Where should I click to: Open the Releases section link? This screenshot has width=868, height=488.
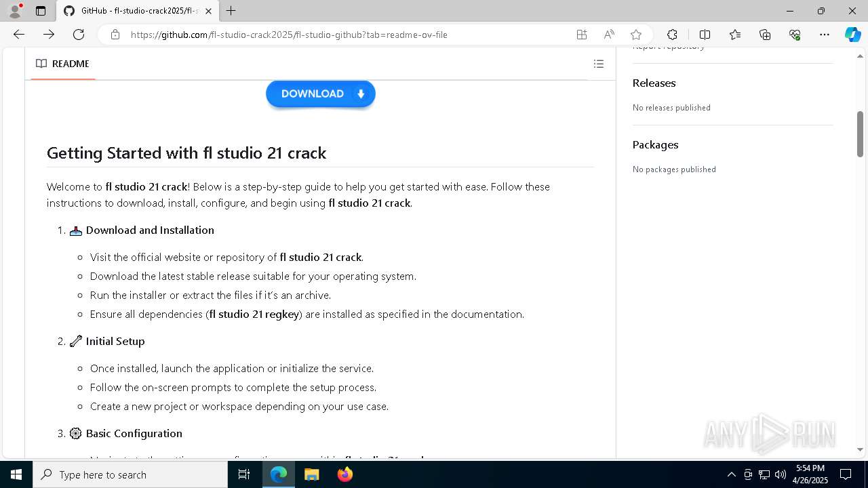(x=654, y=83)
